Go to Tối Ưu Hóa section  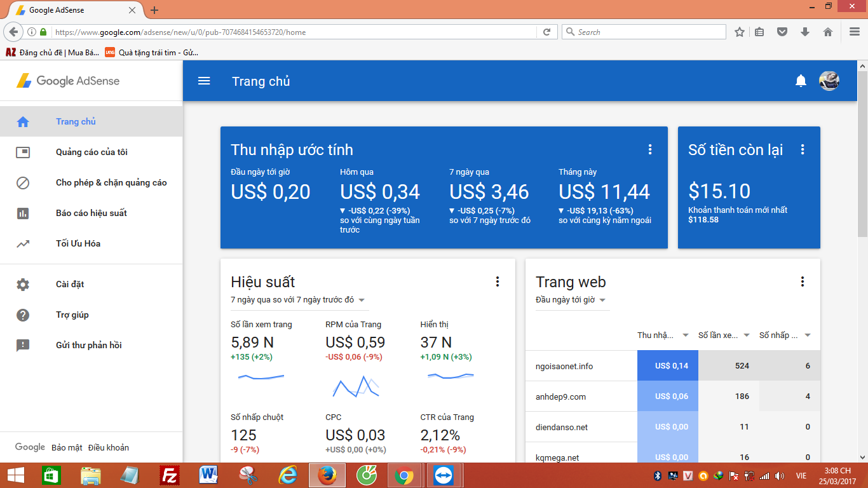coord(92,243)
